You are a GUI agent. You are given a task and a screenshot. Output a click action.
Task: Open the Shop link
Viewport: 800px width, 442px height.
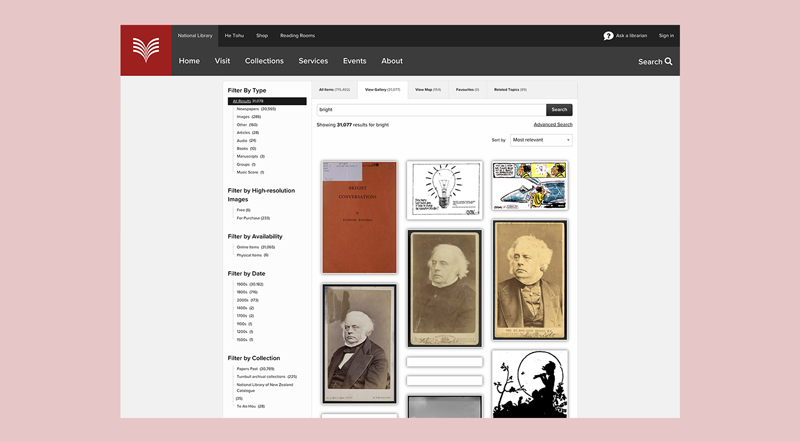[262, 36]
